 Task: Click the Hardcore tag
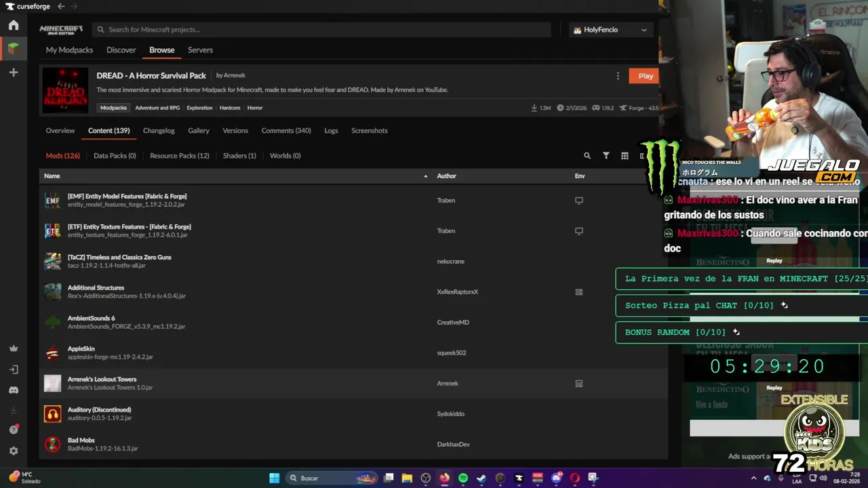[x=230, y=108]
